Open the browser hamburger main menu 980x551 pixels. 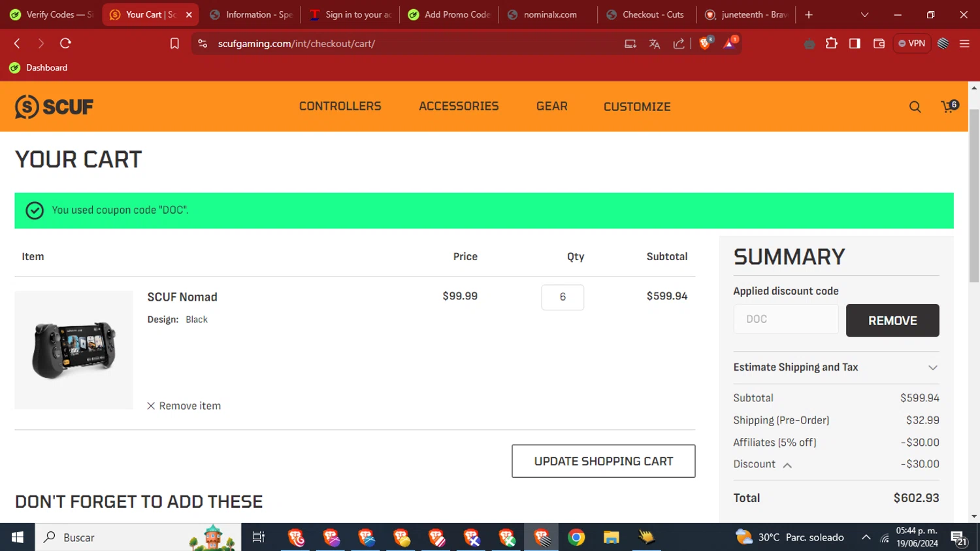click(x=964, y=43)
